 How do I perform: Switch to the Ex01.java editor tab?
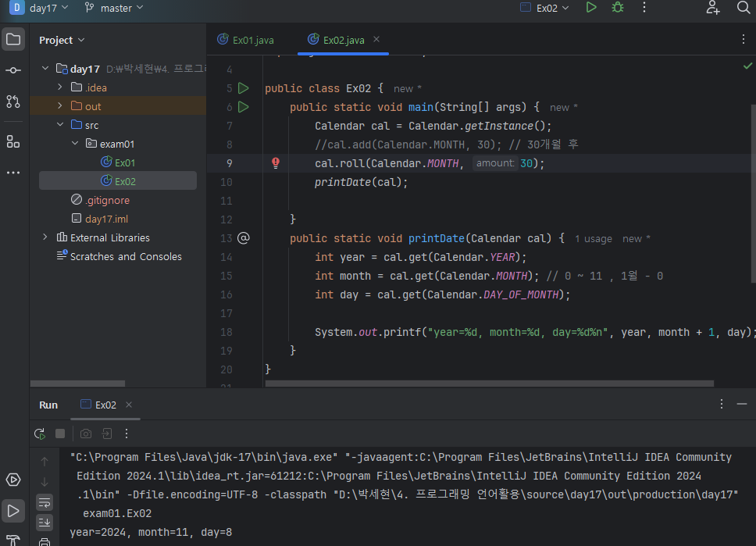[x=252, y=40]
